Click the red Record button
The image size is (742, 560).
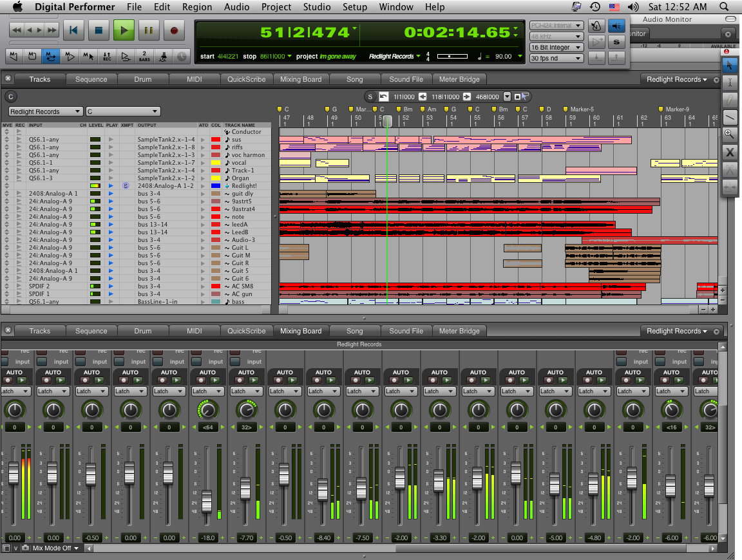pyautogui.click(x=174, y=30)
